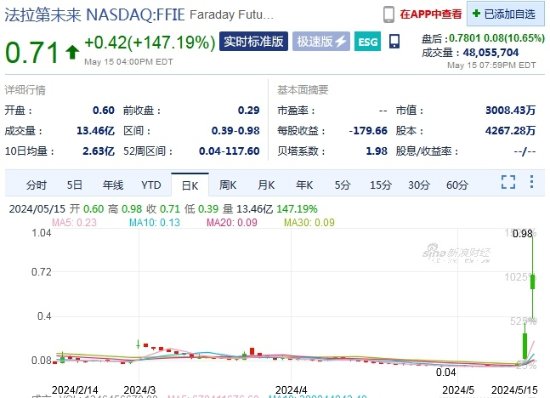Click the 详细行情 section heading
Image resolution: width=550 pixels, height=398 pixels.
(x=25, y=90)
